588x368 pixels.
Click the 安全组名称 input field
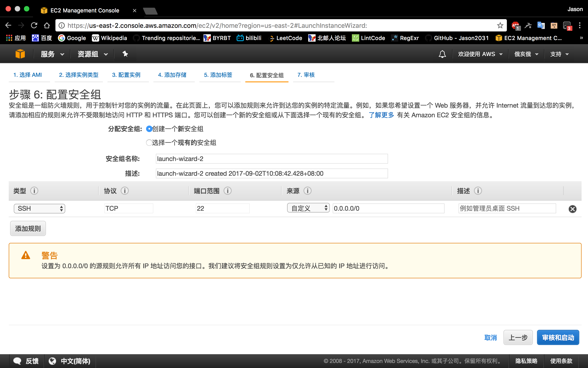pyautogui.click(x=272, y=159)
